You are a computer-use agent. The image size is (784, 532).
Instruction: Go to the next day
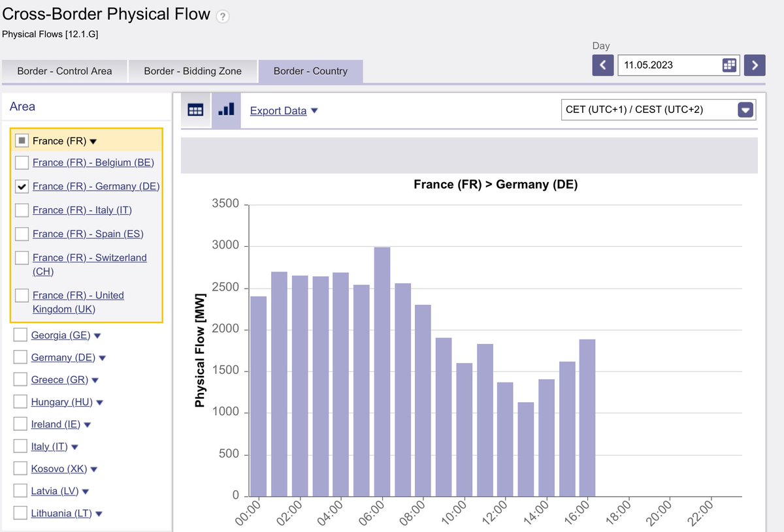tap(755, 65)
